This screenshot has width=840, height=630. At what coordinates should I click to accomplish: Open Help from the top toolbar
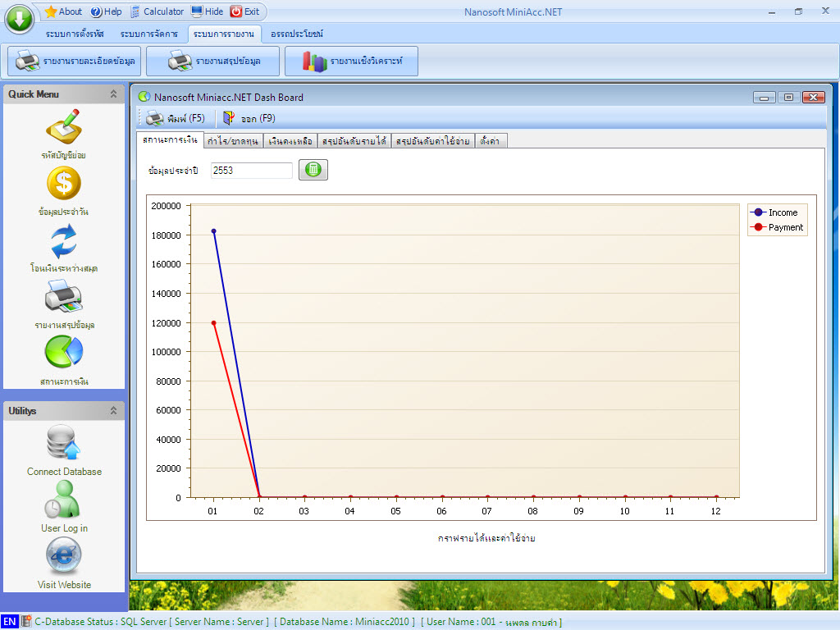click(x=106, y=11)
